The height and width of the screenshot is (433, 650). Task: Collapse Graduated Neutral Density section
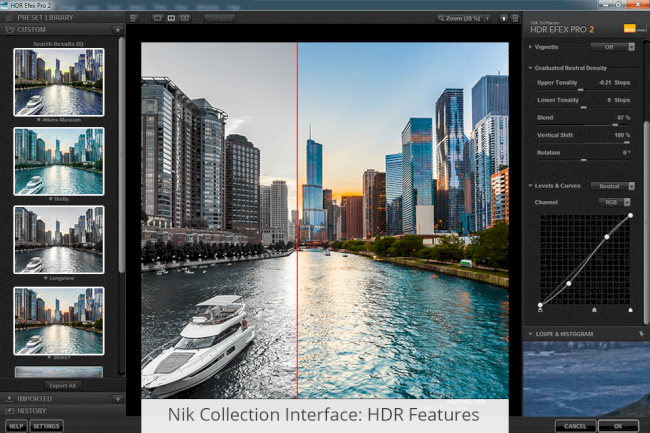[x=530, y=68]
